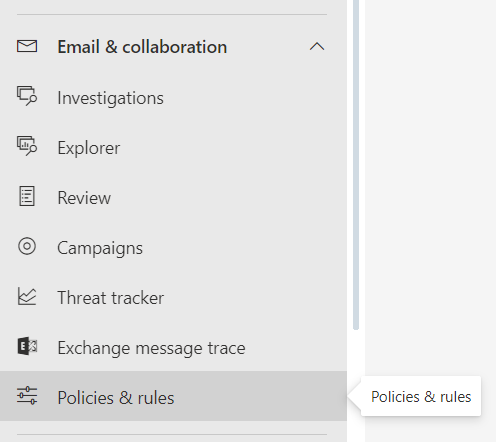This screenshot has height=442, width=496.
Task: Click the Exchange logo icon
Action: tap(27, 346)
